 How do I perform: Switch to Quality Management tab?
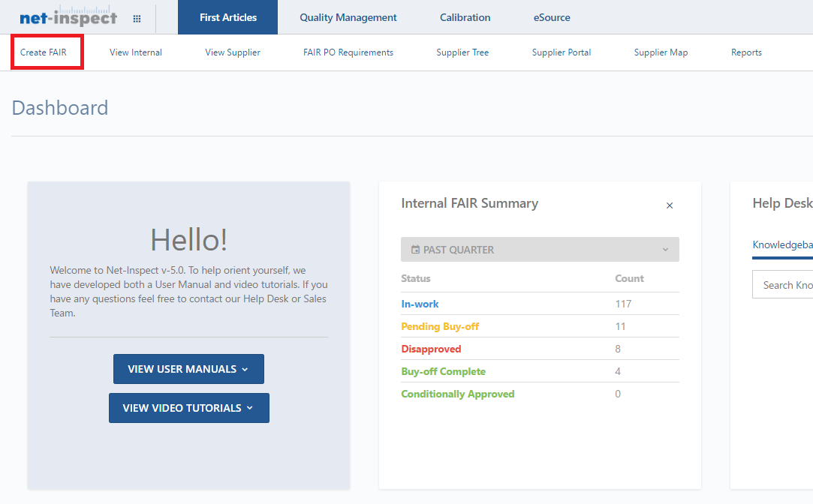click(x=348, y=17)
